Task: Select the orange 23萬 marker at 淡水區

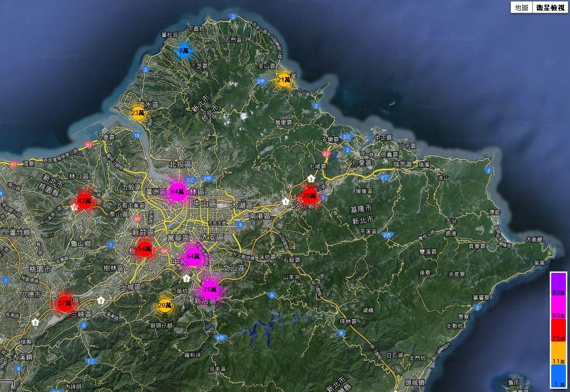Action: pyautogui.click(x=138, y=113)
